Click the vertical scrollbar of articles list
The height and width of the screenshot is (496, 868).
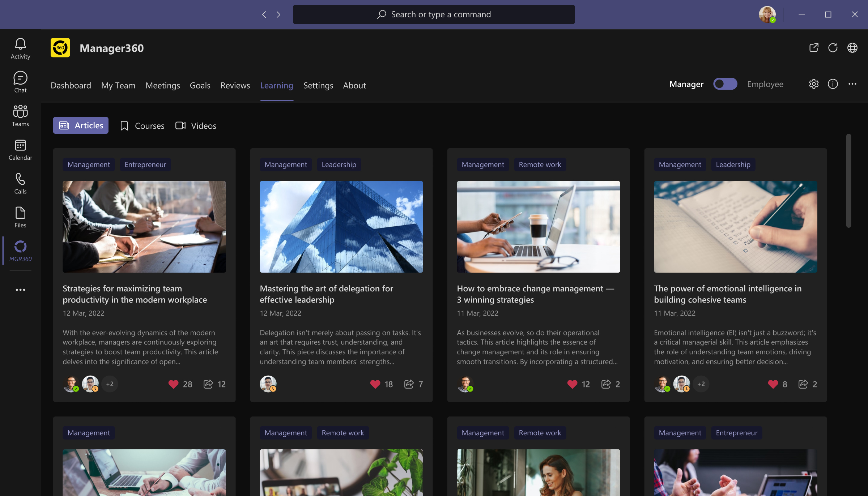848,181
